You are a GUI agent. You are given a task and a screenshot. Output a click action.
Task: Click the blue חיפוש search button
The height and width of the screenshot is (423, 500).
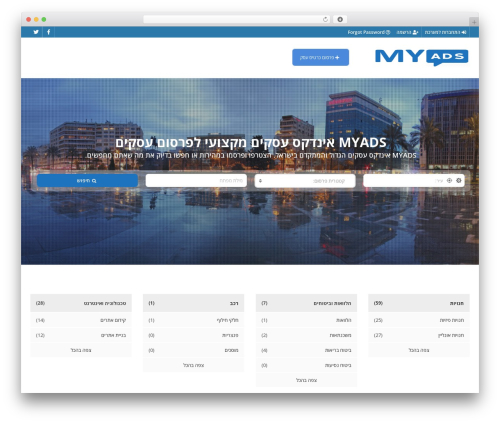point(87,180)
